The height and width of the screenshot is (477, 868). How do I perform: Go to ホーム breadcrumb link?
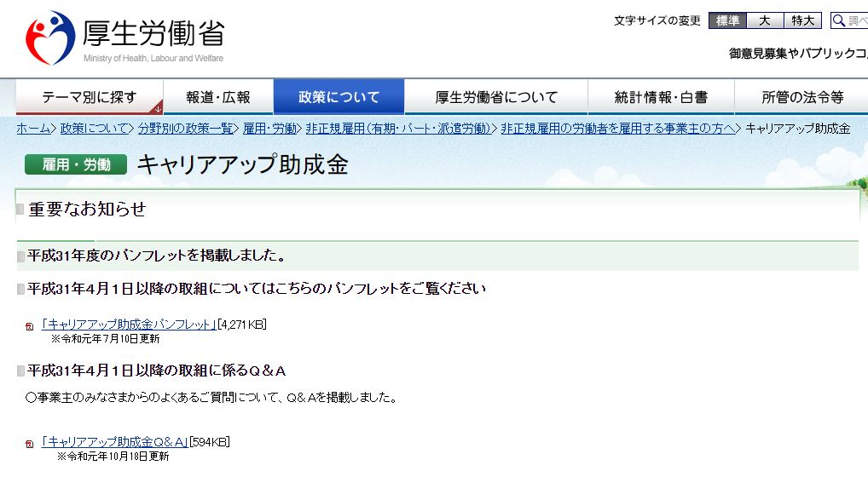coord(33,129)
